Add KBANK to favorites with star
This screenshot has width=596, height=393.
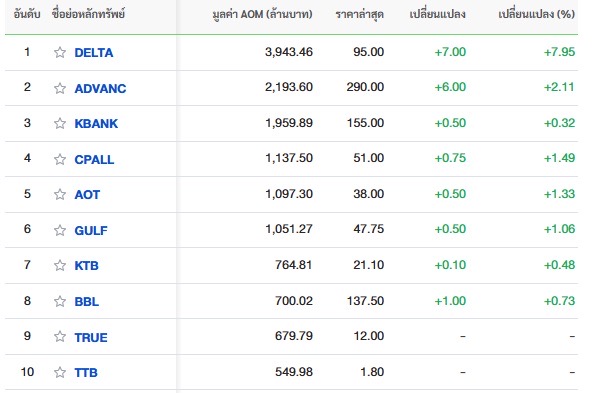click(60, 123)
